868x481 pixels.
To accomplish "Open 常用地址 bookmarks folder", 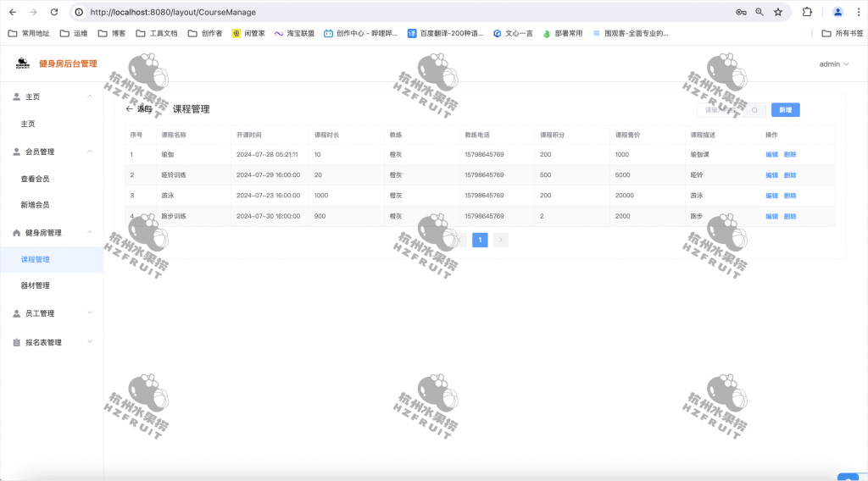I will pos(29,33).
